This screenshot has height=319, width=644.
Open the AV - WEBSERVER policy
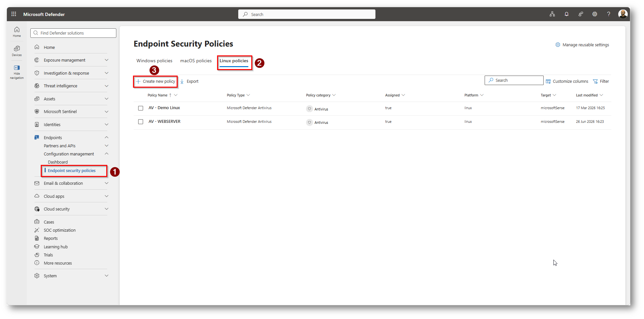tap(165, 122)
